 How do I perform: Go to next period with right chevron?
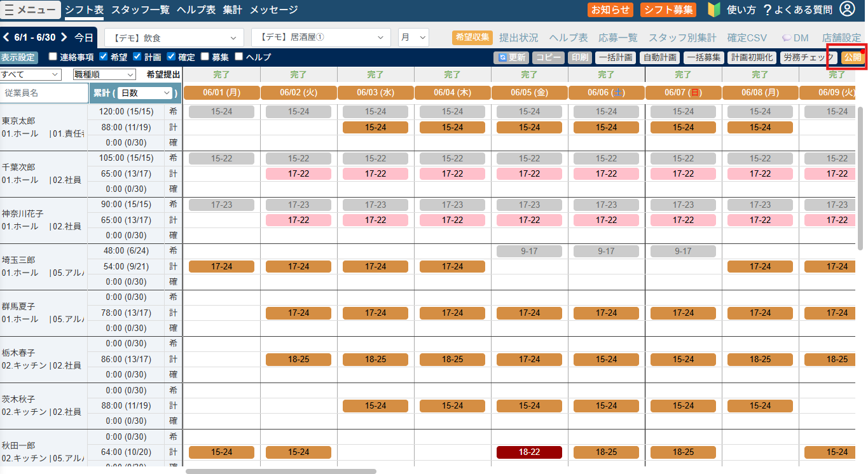64,37
